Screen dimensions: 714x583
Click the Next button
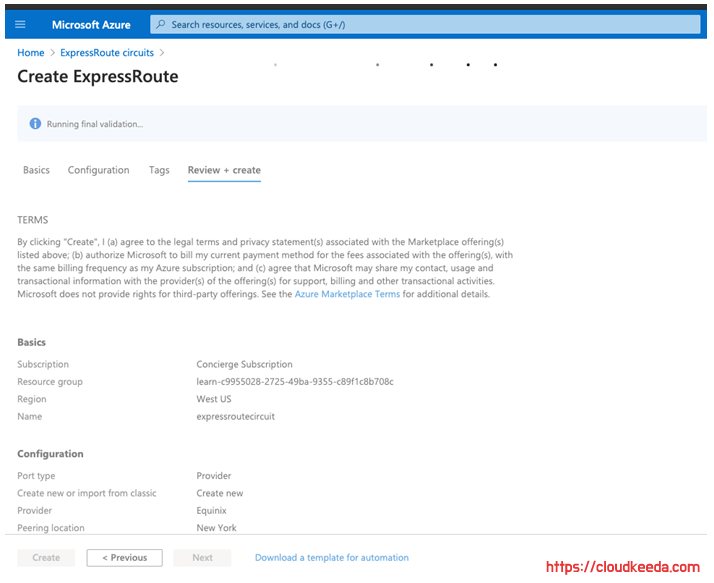point(202,557)
